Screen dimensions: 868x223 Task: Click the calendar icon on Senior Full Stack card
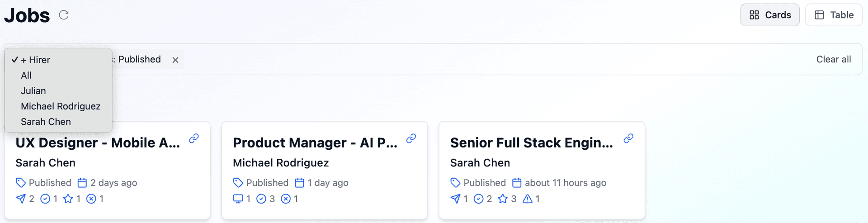coord(517,183)
